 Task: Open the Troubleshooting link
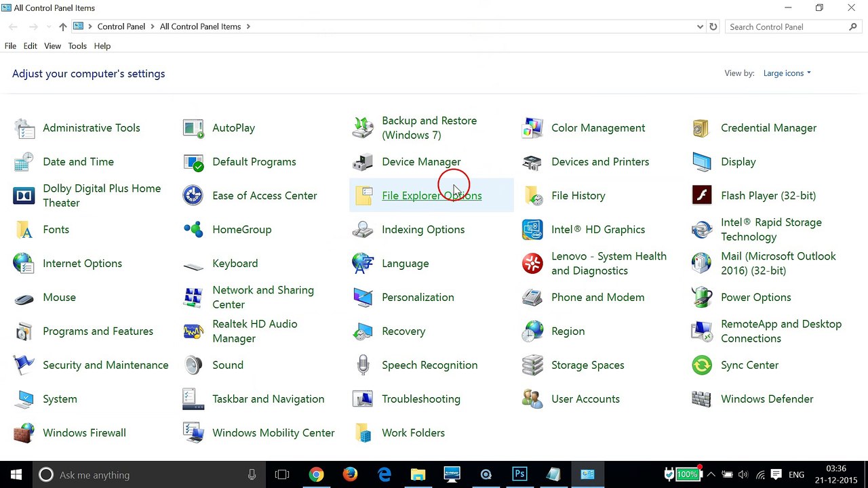click(x=421, y=399)
